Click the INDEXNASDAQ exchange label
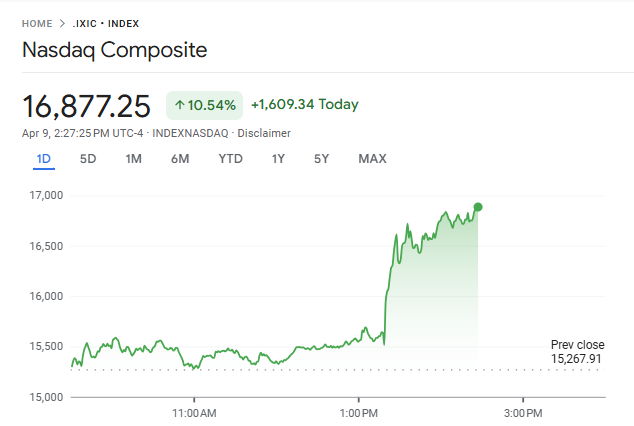Screen dimensions: 634x426 click(191, 133)
